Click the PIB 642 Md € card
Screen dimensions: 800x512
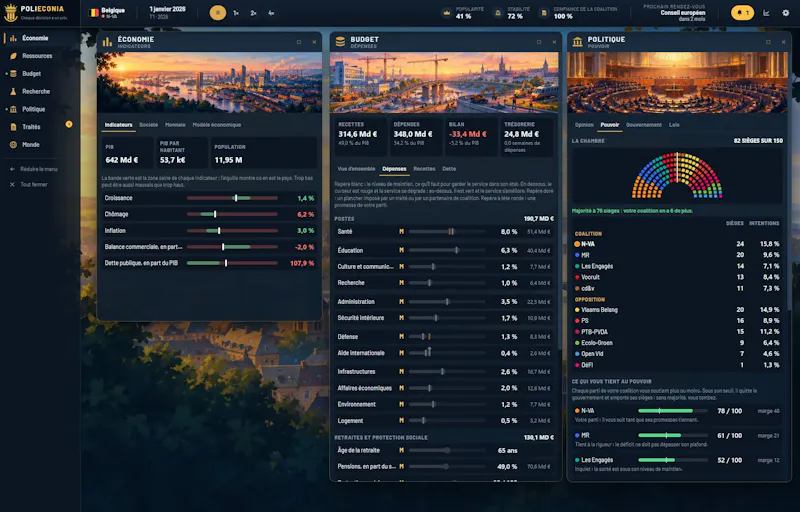click(x=128, y=152)
